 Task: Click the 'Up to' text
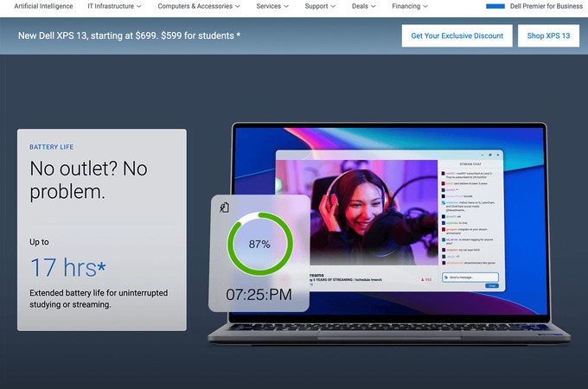[39, 242]
